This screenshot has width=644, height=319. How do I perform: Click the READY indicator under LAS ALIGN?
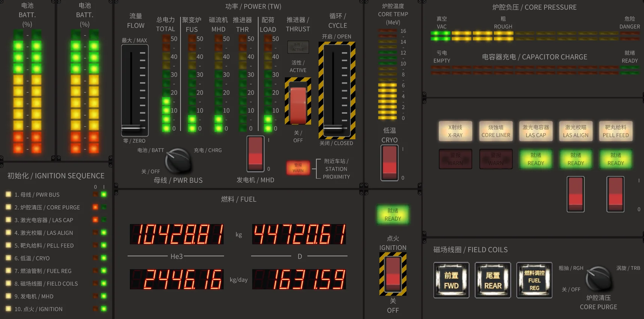point(576,159)
